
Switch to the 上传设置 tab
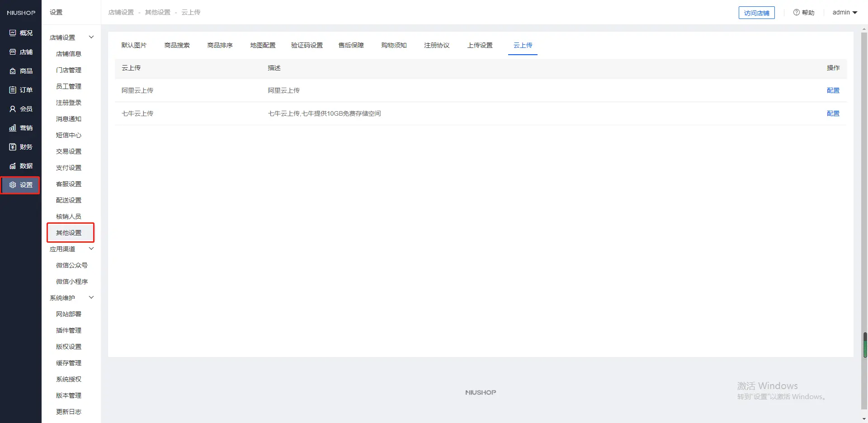(x=480, y=45)
